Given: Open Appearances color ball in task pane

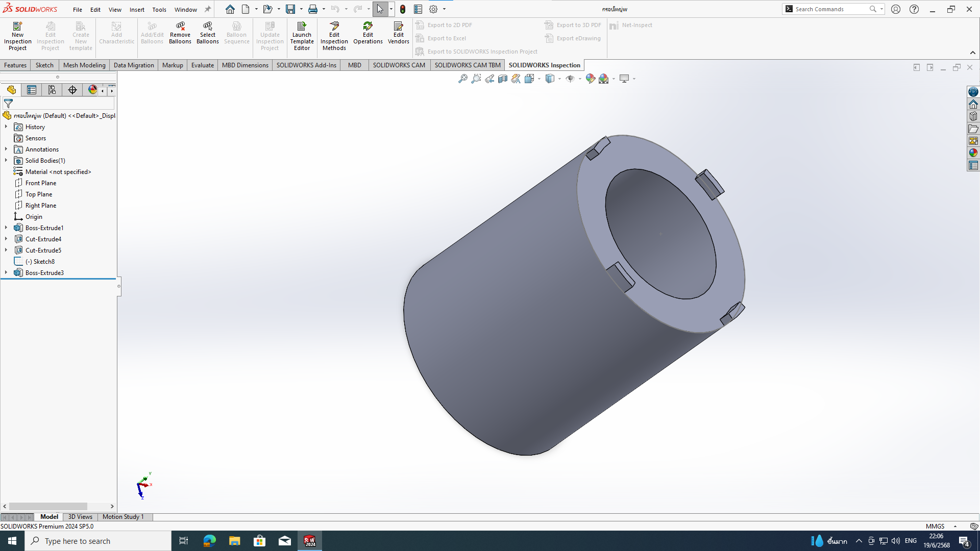Looking at the screenshot, I should (973, 153).
